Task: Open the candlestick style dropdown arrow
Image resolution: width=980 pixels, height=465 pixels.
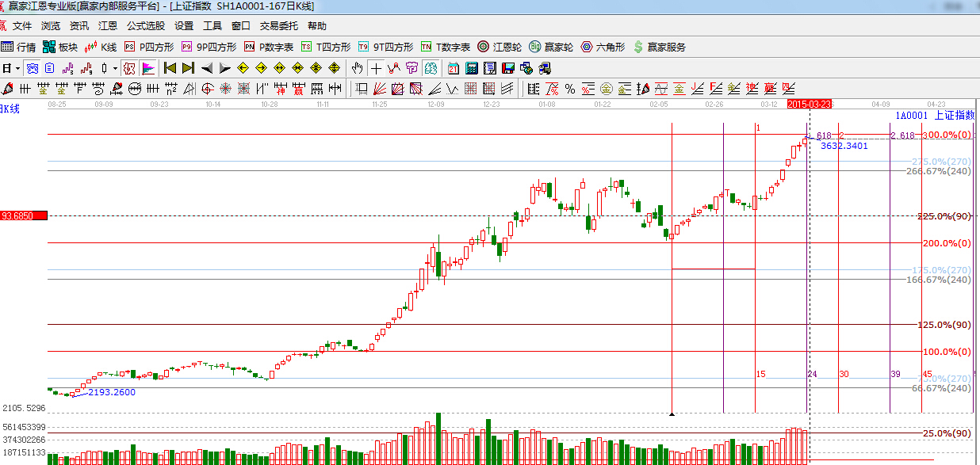Action: pyautogui.click(x=115, y=68)
